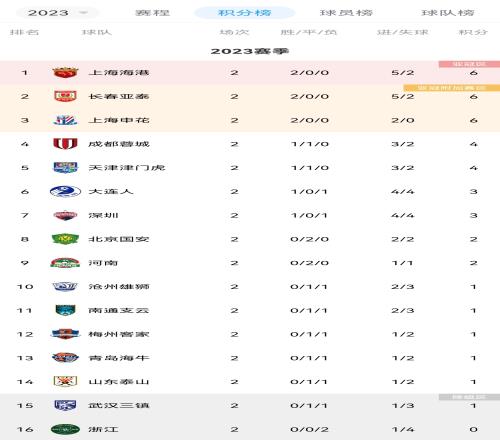Open the 球队榜 tab
The height and width of the screenshot is (440, 500).
click(x=448, y=13)
